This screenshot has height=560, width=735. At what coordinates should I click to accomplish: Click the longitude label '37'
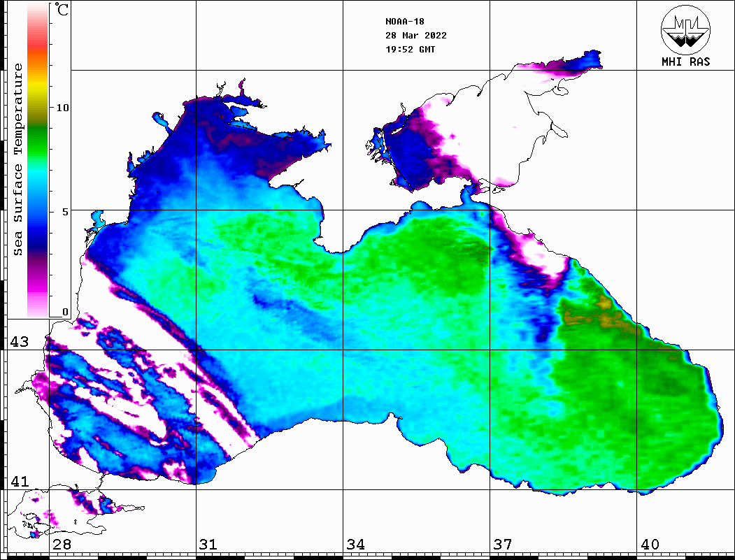click(x=503, y=544)
